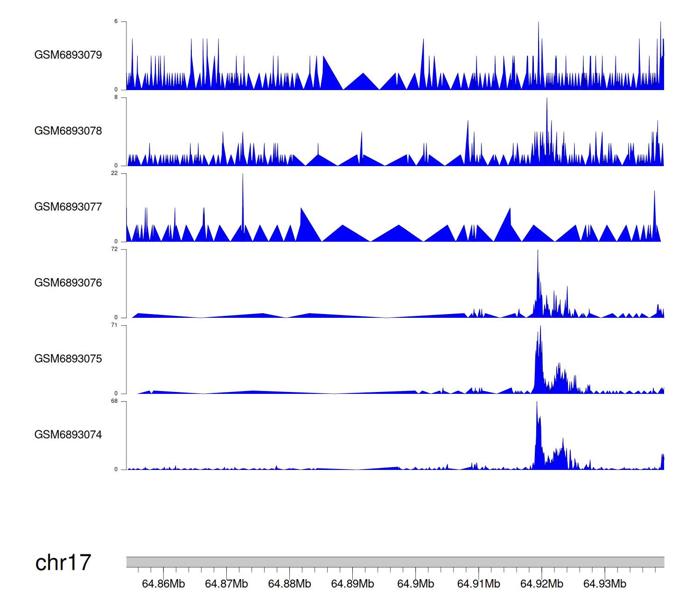
Task: Click the 64.9Mb axis label
Action: tap(415, 584)
